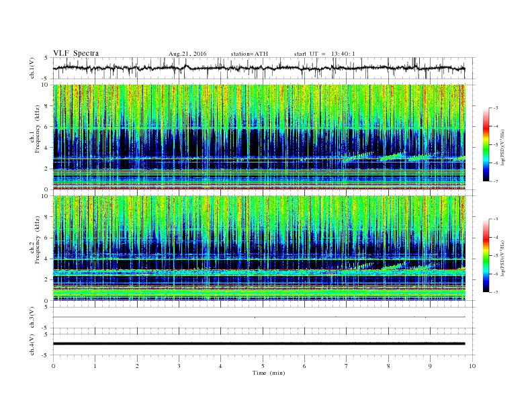Click the flat ch.3 voltage trace
The width and height of the screenshot is (532, 411).
[259, 317]
